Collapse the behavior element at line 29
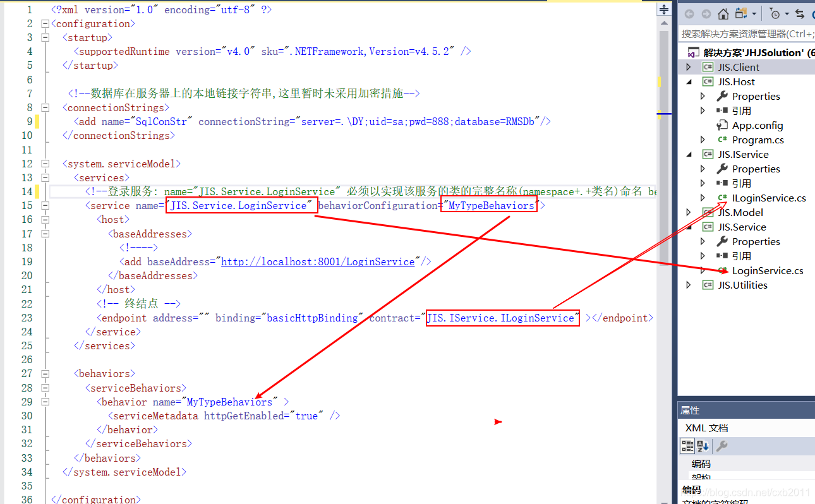The image size is (815, 504). [45, 402]
